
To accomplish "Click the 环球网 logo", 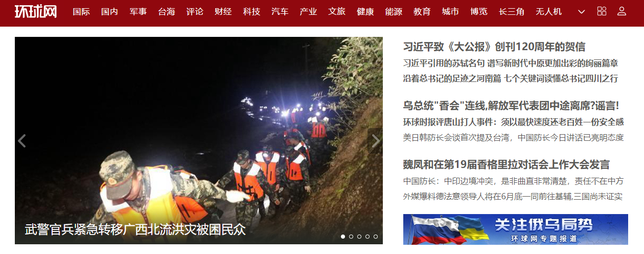I will 36,11.
